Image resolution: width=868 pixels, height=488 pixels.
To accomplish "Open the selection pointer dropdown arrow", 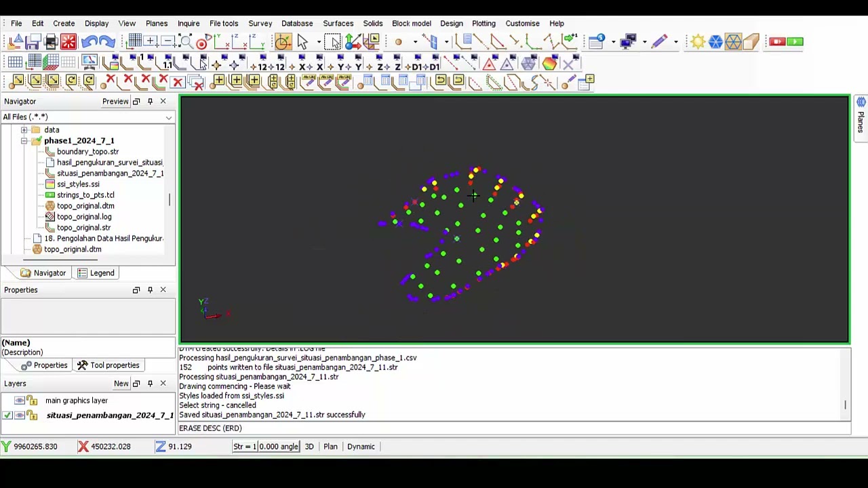I will pyautogui.click(x=319, y=42).
